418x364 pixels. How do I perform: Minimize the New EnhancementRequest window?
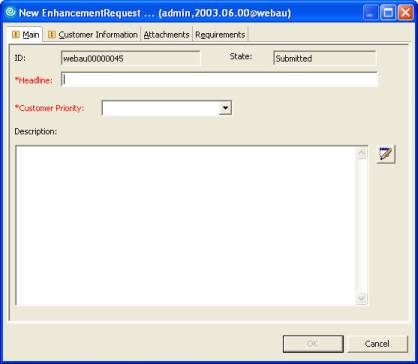pos(371,13)
